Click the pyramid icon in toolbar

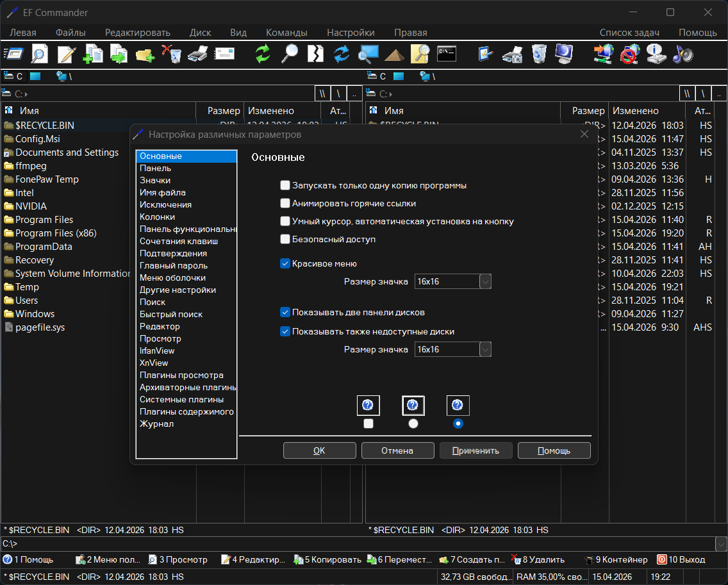point(394,55)
